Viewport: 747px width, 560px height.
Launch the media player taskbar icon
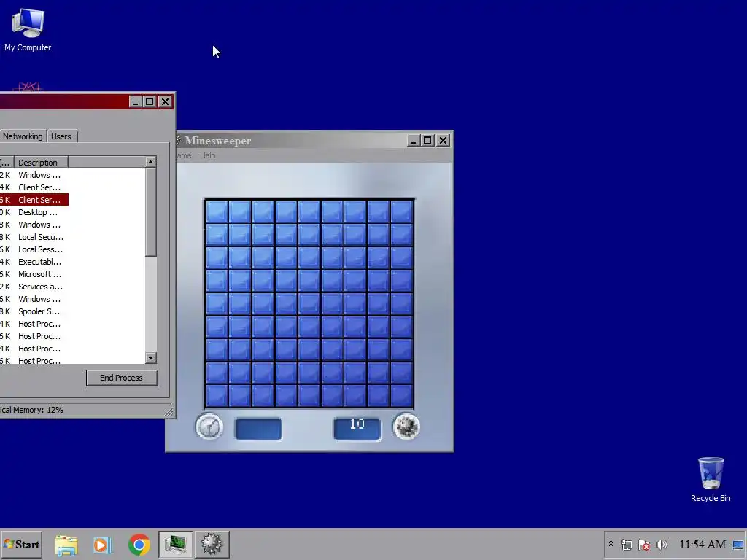tap(102, 545)
